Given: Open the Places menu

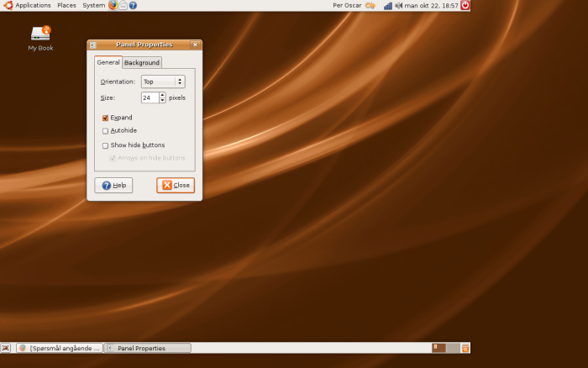Looking at the screenshot, I should (x=66, y=5).
